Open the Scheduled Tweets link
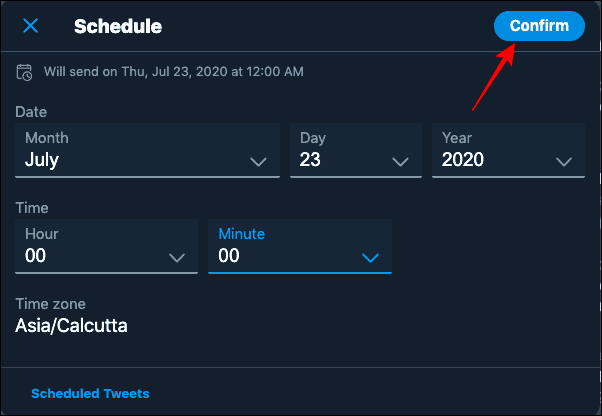This screenshot has height=416, width=602. point(90,393)
